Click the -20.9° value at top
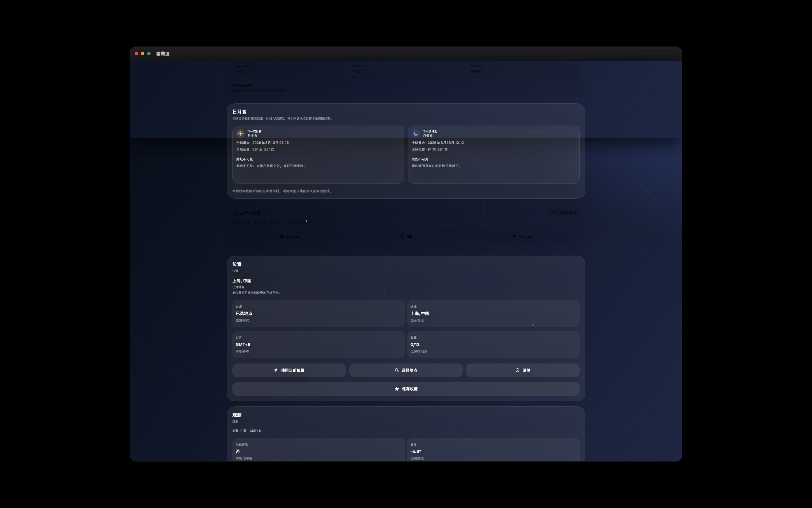Viewport: 812px width, 508px height. coord(475,71)
